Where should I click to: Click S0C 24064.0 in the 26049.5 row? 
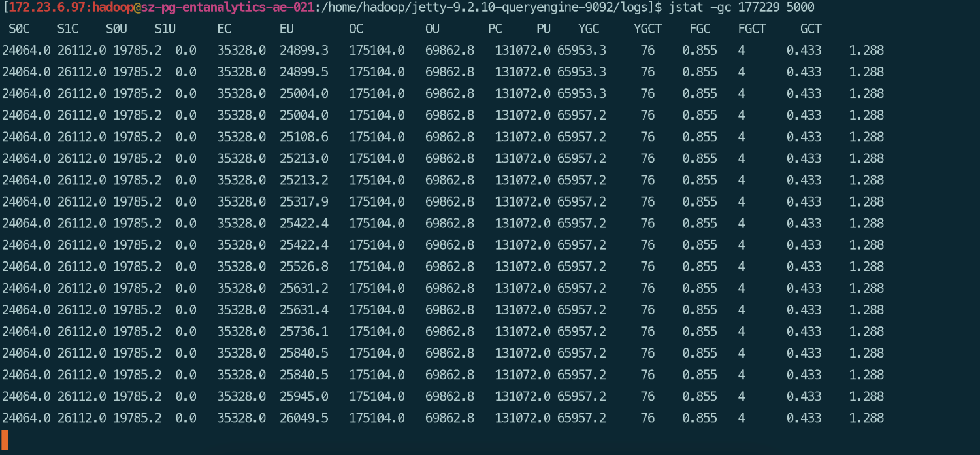[x=26, y=418]
